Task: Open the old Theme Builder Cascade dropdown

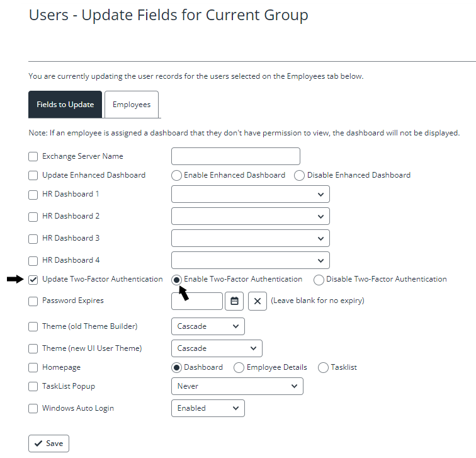Action: [208, 326]
